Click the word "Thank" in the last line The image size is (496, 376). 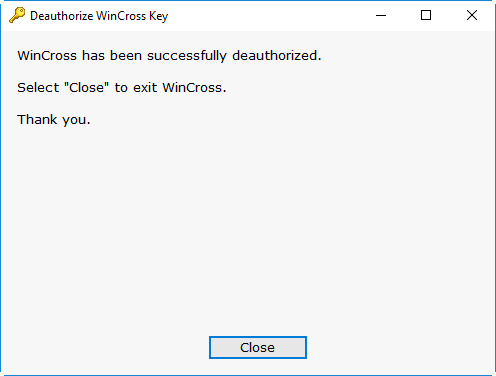[37, 119]
